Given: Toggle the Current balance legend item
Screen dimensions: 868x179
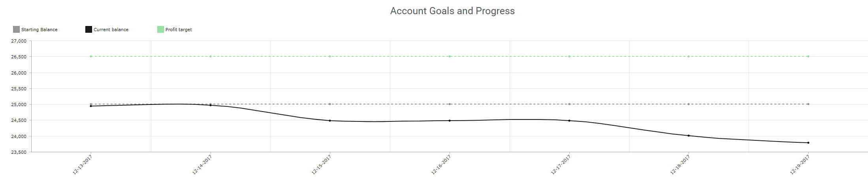Looking at the screenshot, I should (x=107, y=30).
